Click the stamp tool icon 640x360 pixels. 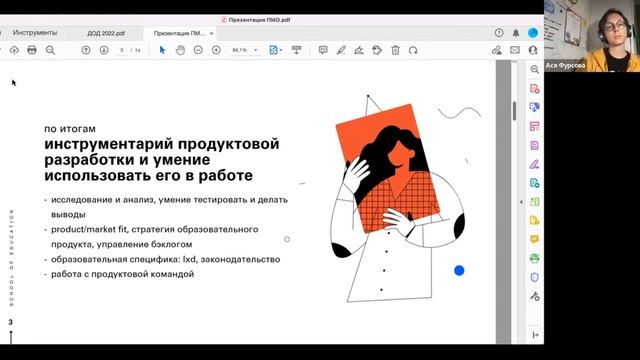pyautogui.click(x=377, y=50)
